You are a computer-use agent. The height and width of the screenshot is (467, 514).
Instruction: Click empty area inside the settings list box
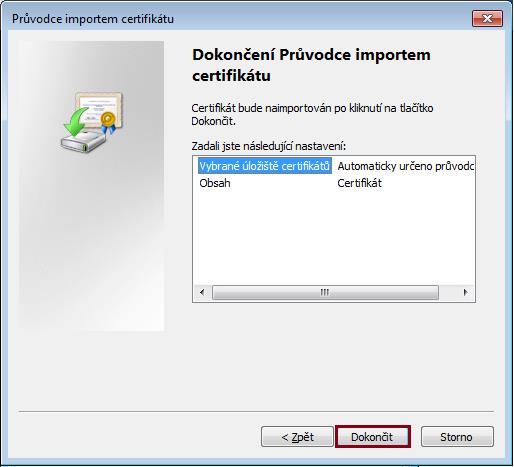333,237
